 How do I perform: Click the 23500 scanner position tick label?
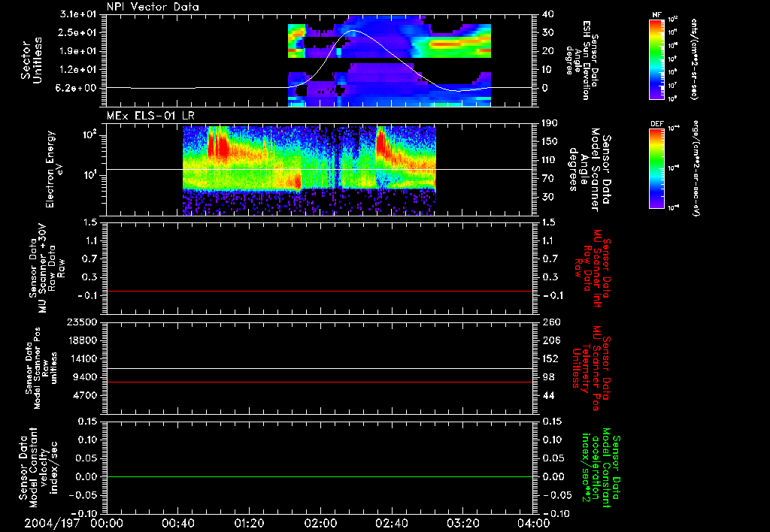(x=82, y=322)
